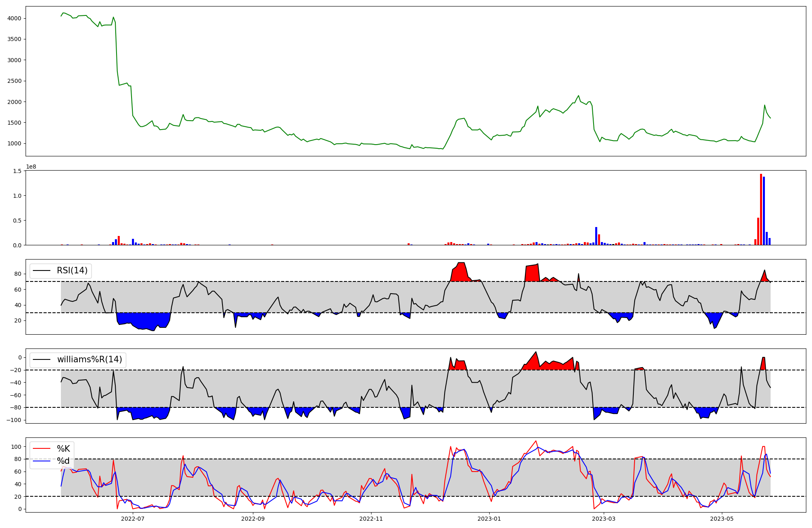Click the 2023-03 x-axis date label
The height and width of the screenshot is (528, 812).
pyautogui.click(x=604, y=519)
